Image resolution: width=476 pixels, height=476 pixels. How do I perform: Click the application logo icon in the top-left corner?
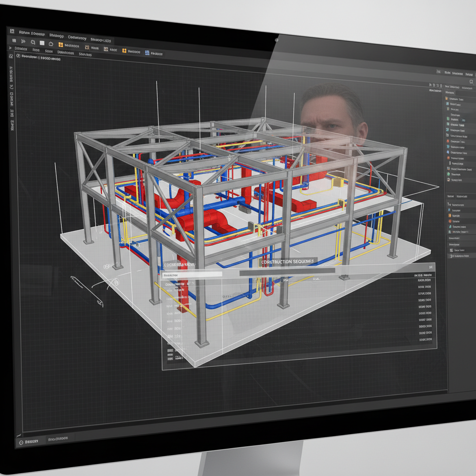[x=12, y=31]
